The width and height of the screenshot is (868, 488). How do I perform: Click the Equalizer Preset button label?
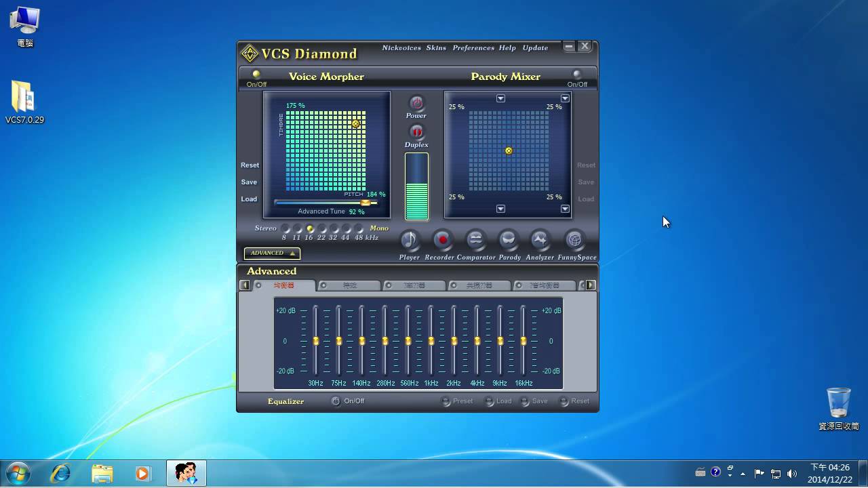click(x=462, y=401)
